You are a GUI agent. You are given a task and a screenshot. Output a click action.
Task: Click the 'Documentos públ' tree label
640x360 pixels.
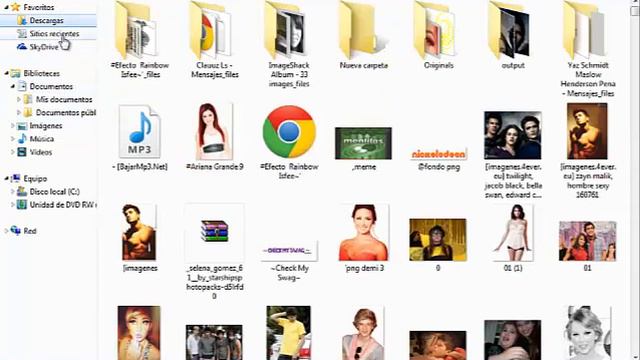(66, 113)
